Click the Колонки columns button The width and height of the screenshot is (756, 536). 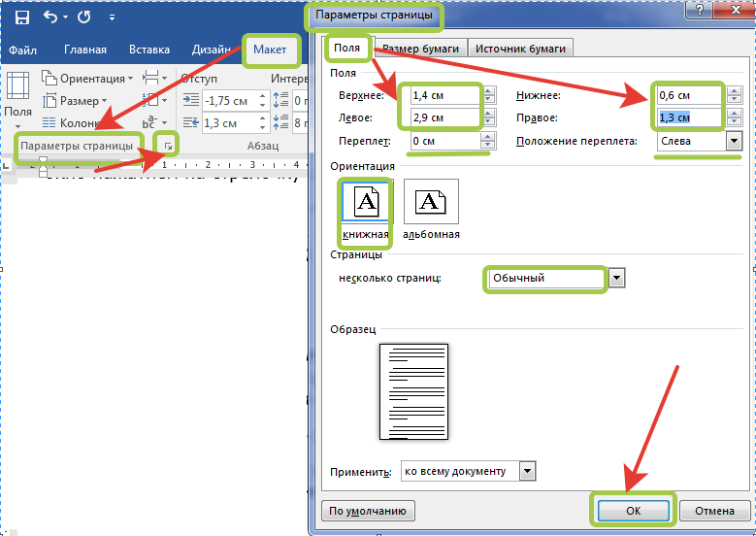point(71,123)
